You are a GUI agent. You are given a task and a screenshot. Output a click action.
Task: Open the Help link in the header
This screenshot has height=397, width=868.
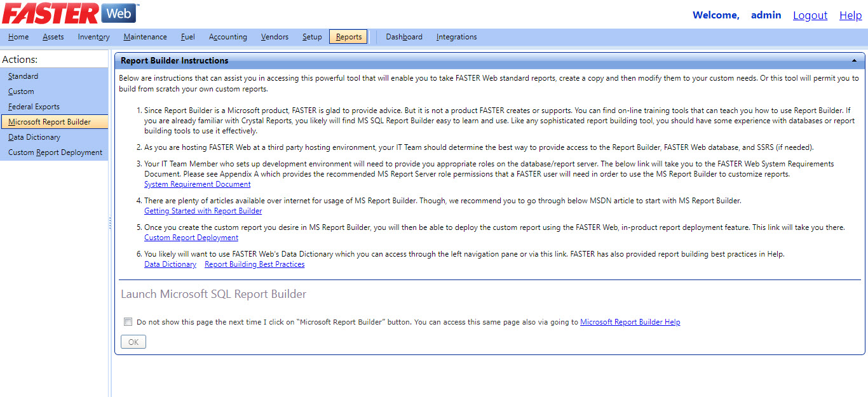(x=851, y=15)
